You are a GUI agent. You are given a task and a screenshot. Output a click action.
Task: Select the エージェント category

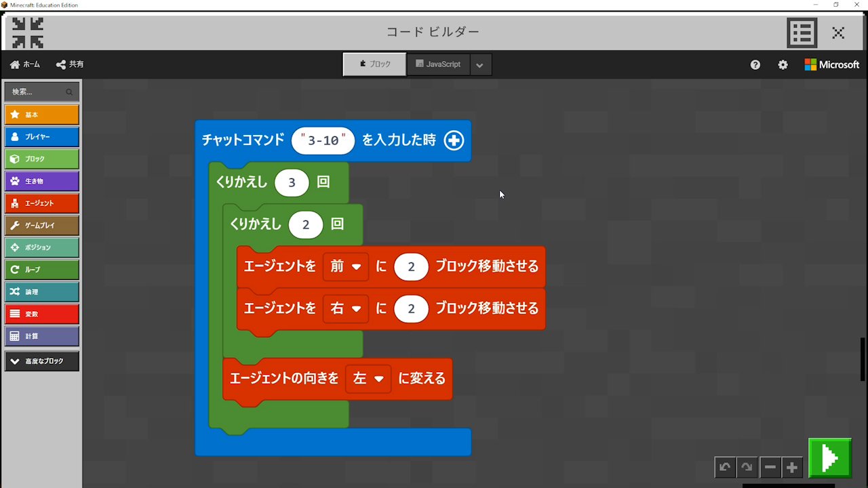tap(41, 203)
